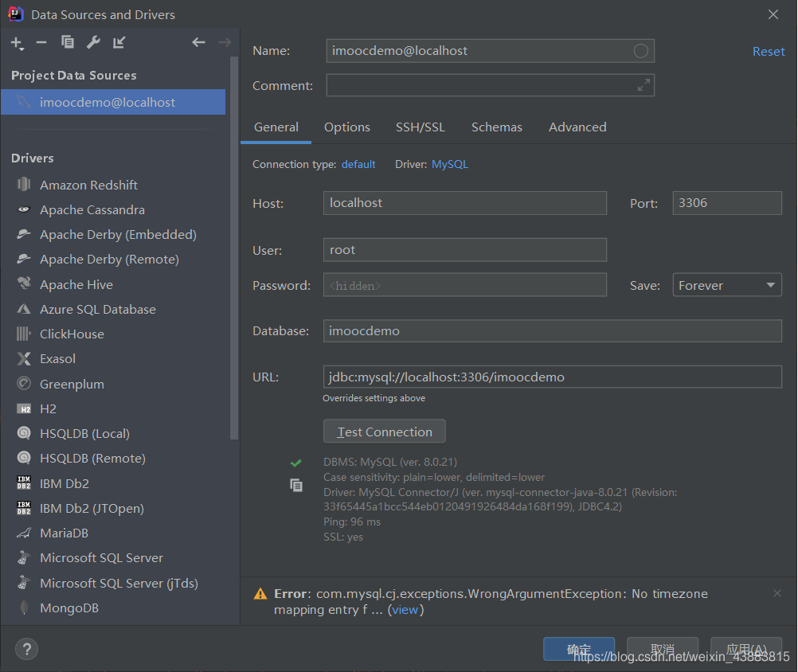The width and height of the screenshot is (798, 672).
Task: Click the Make Global import icon
Action: (119, 42)
